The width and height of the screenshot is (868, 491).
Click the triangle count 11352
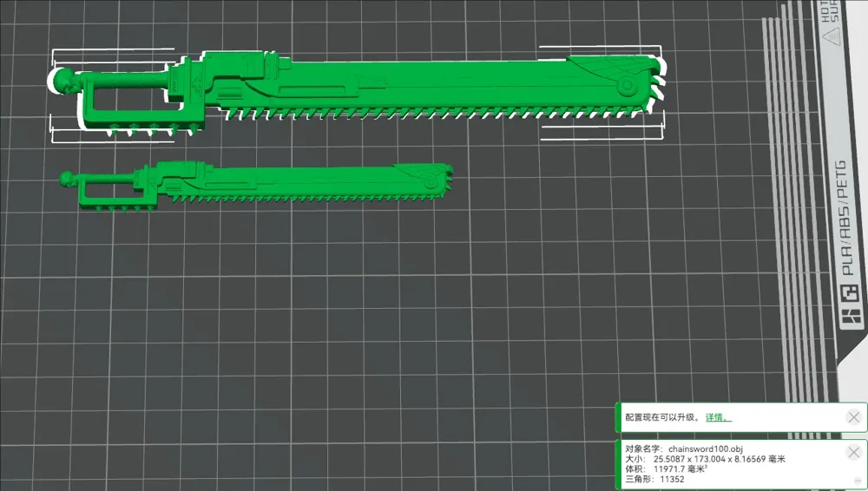click(672, 480)
